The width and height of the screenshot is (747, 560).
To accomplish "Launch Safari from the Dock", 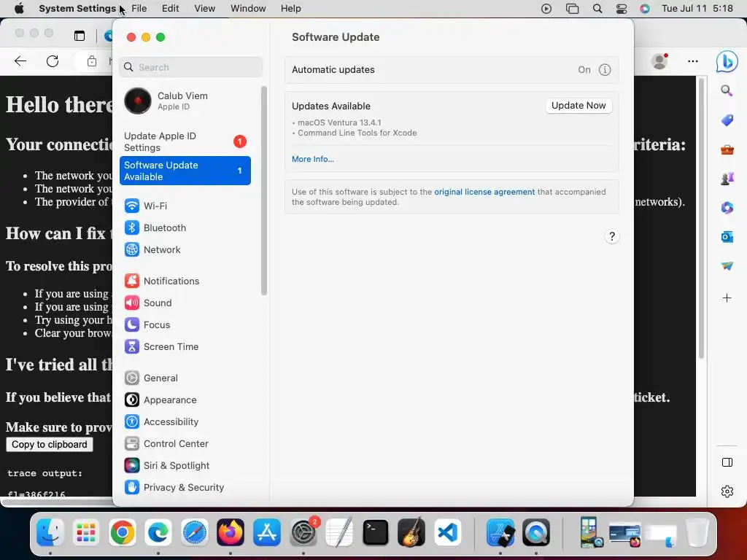I will click(x=194, y=532).
